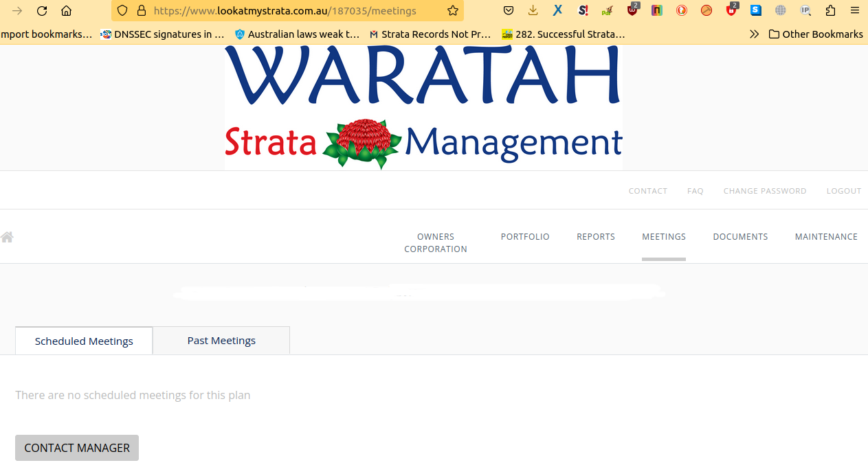
Task: Click the S! extension icon
Action: coord(583,11)
